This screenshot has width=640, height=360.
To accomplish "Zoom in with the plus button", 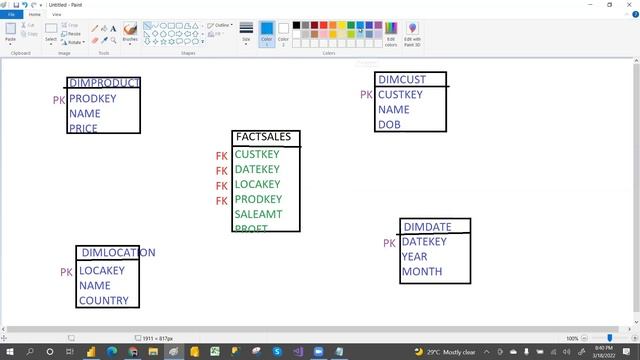I will click(635, 338).
